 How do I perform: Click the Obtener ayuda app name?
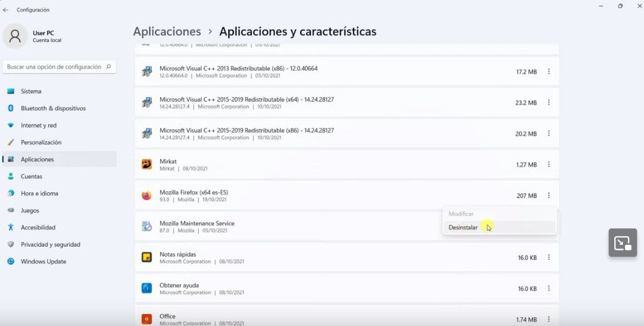point(180,285)
